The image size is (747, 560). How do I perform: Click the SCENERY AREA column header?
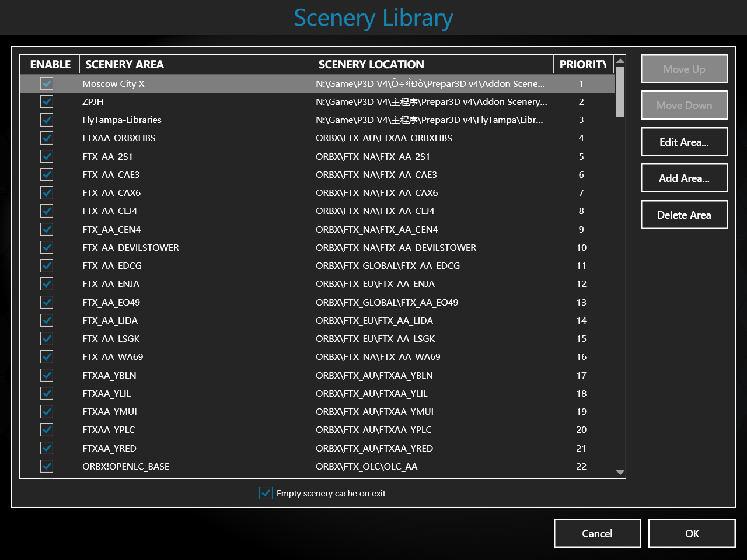[196, 64]
